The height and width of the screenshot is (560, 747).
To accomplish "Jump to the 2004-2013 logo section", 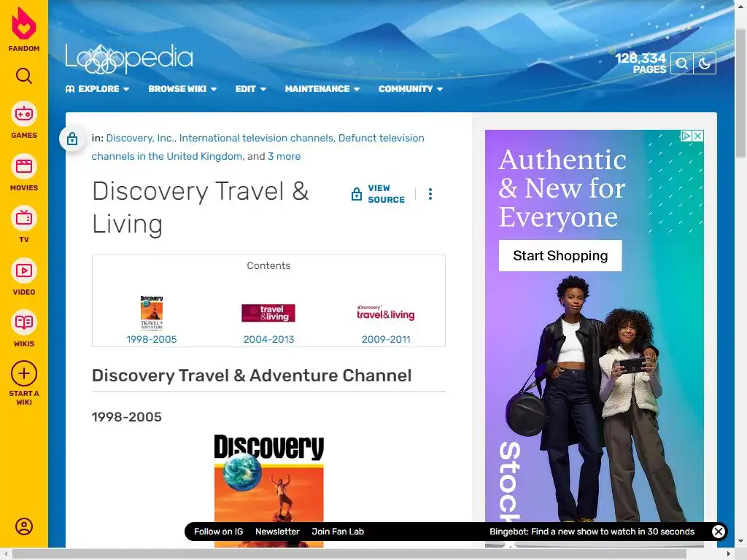I will (268, 339).
